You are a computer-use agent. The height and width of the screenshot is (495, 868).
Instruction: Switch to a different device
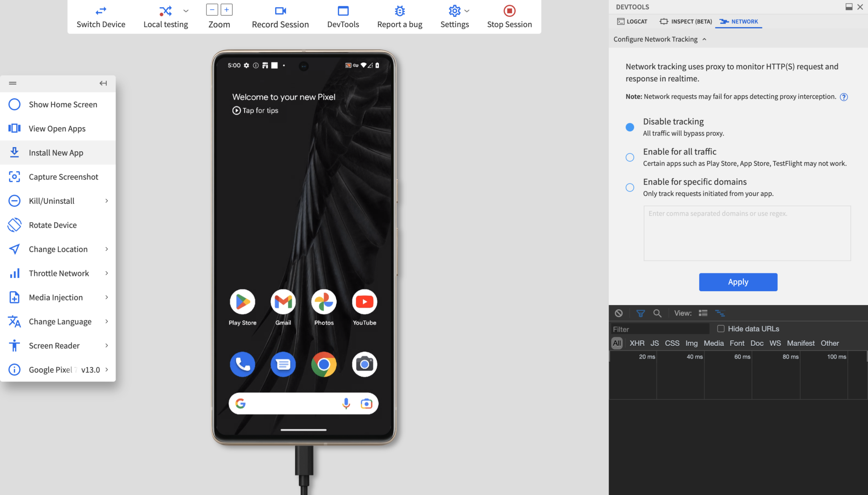[x=101, y=16]
